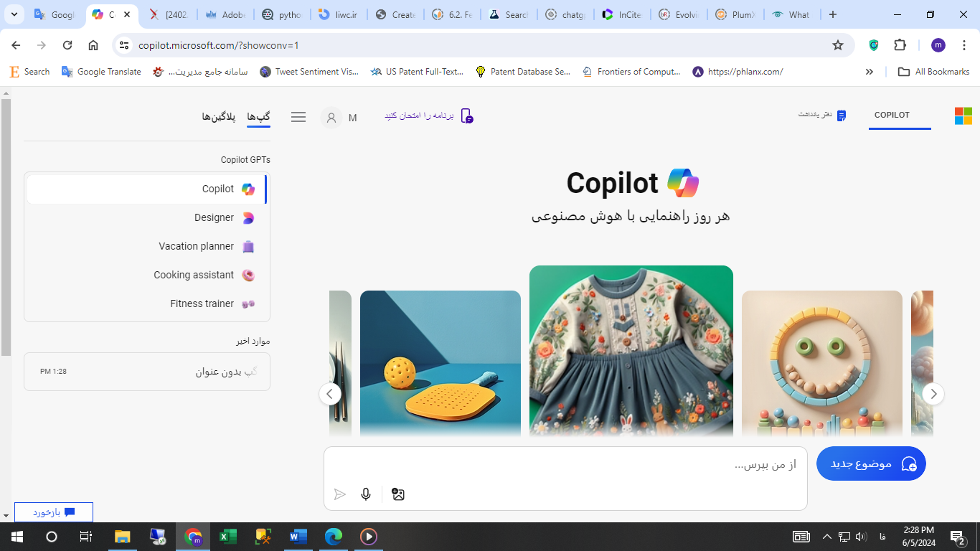Switch to the Adobe browser tab
This screenshot has width=980, height=551.
(227, 14)
